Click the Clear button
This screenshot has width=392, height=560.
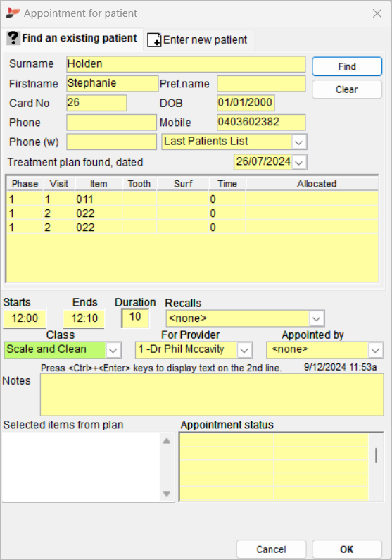point(347,89)
